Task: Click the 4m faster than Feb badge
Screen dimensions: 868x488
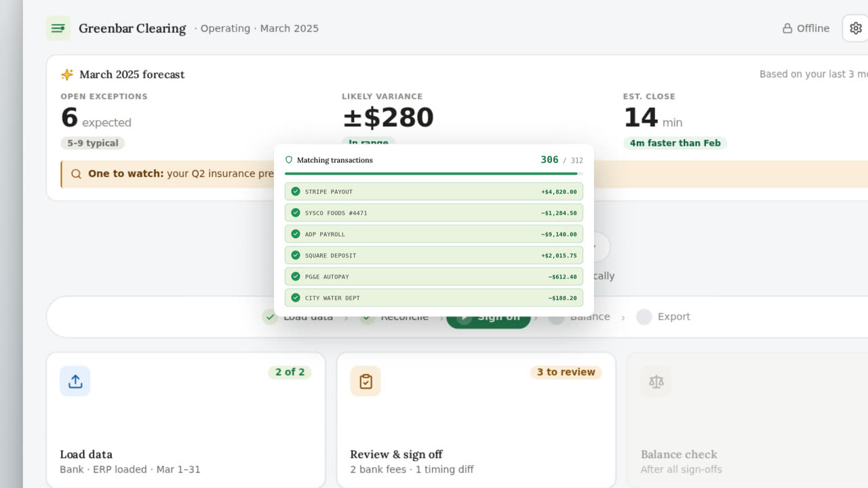Action: (x=675, y=143)
